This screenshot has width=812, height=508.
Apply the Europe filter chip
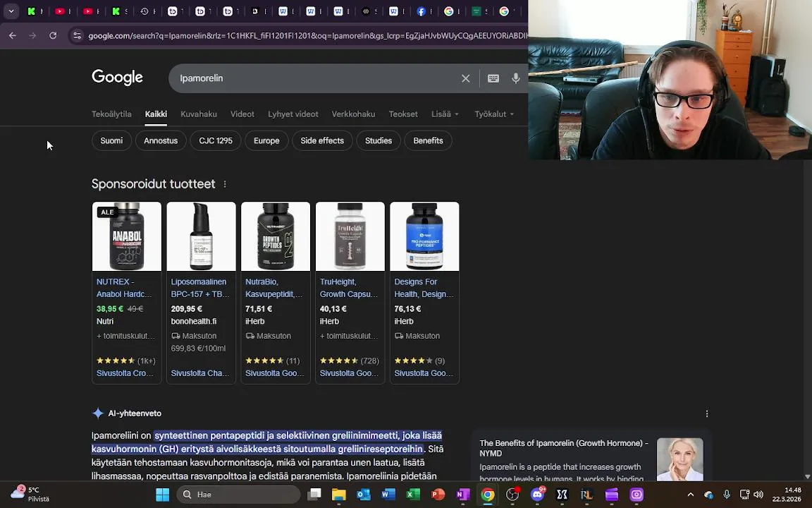coord(266,140)
